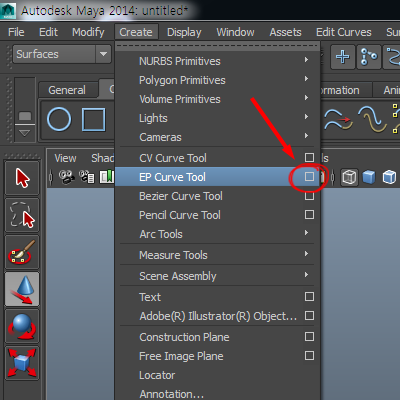Image resolution: width=400 pixels, height=400 pixels.
Task: Enable wireframe display cube icon
Action: (349, 177)
